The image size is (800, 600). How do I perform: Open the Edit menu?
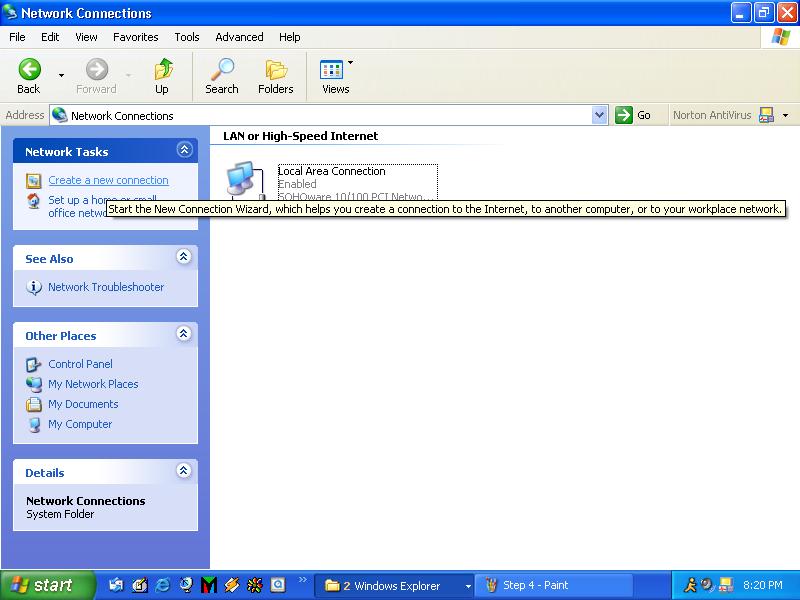(x=50, y=37)
